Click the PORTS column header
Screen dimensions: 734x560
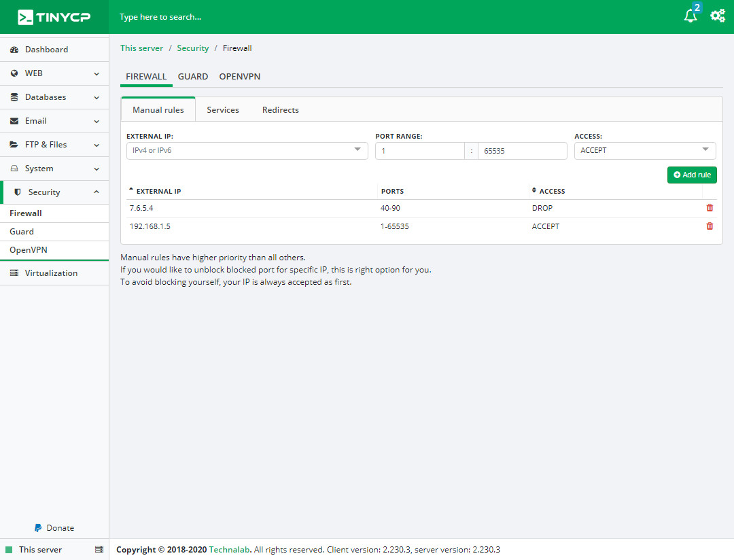point(392,191)
